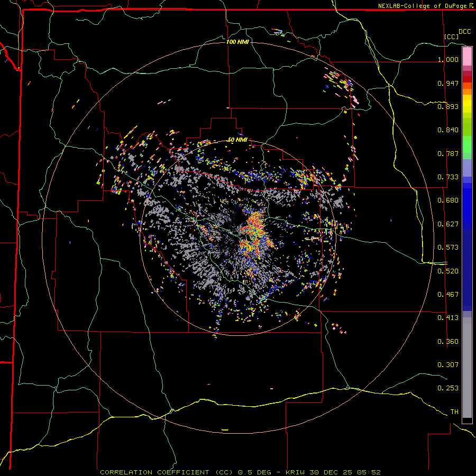Click the 0.360 legend value
476x476 pixels.
coord(448,341)
